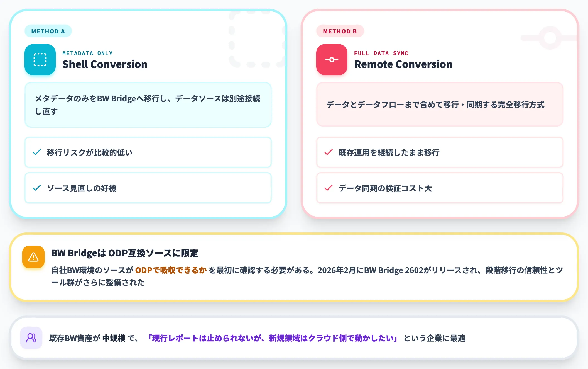Screen dimensions: 588x369
Task: Click the Shell Conversion heading
Action: (x=105, y=64)
